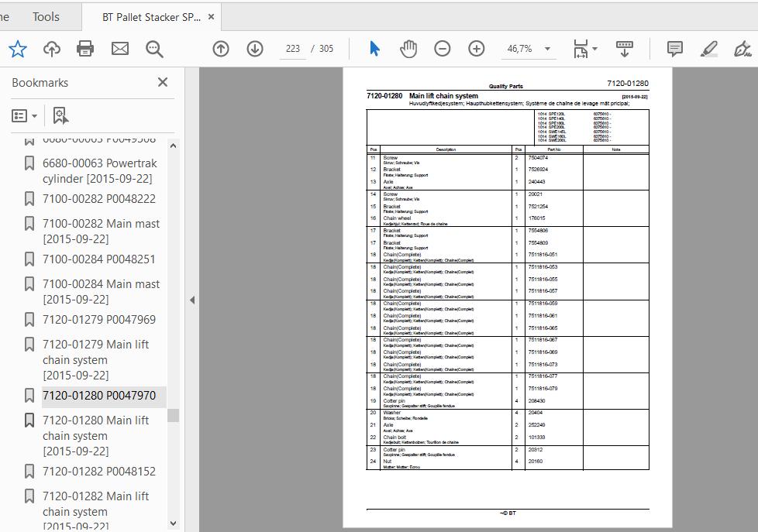Zoom out with the minus button
This screenshot has width=758, height=532.
pos(443,49)
